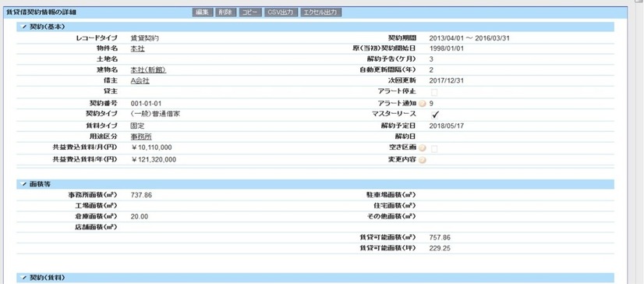Click the コピー button
This screenshot has height=284, width=644.
249,12
